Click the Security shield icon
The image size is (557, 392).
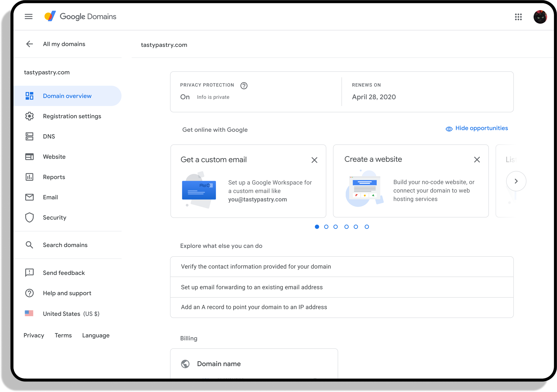point(29,218)
